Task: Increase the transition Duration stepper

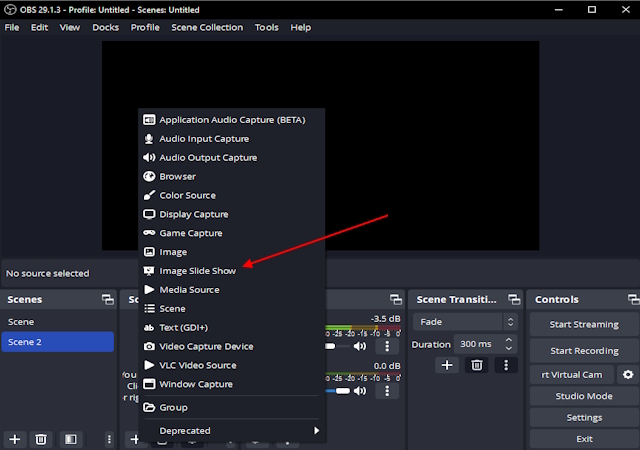Action: (509, 339)
